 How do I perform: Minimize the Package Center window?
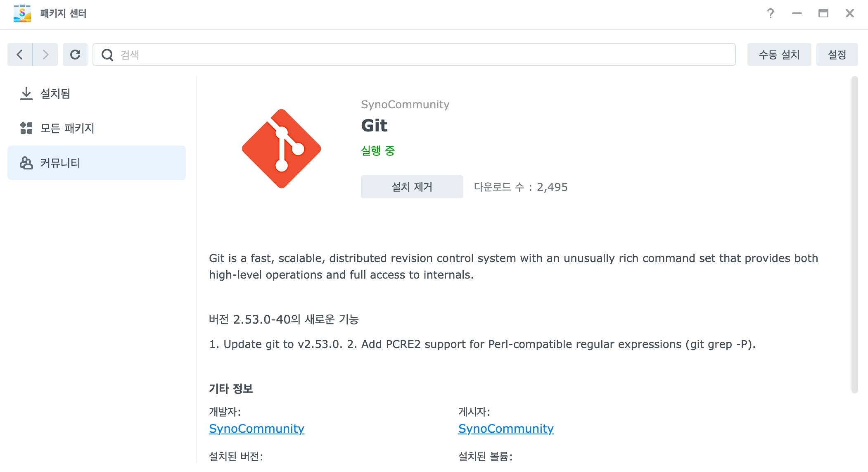coord(797,13)
